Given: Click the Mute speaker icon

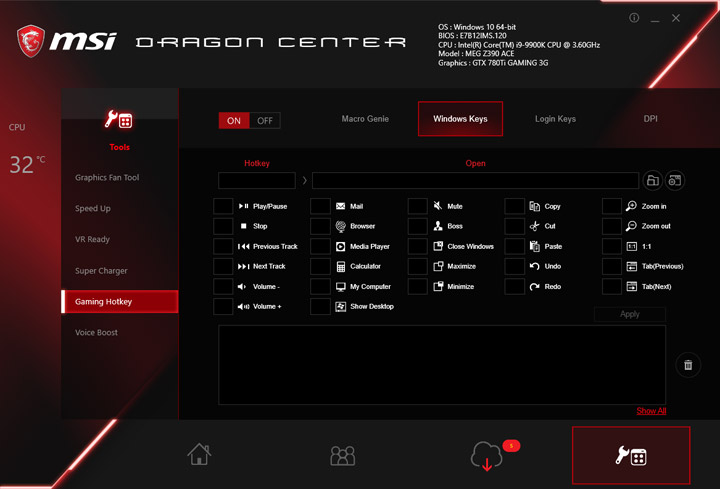Looking at the screenshot, I should click(x=438, y=206).
